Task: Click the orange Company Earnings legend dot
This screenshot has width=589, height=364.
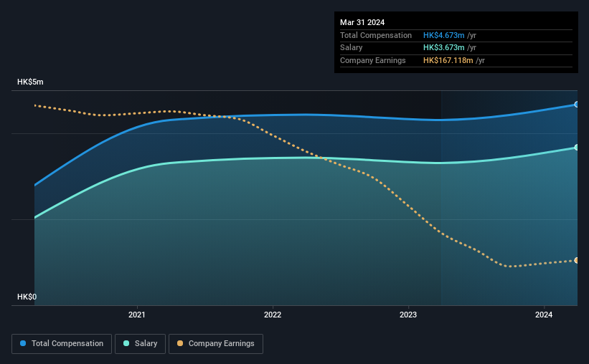Action: pyautogui.click(x=180, y=343)
